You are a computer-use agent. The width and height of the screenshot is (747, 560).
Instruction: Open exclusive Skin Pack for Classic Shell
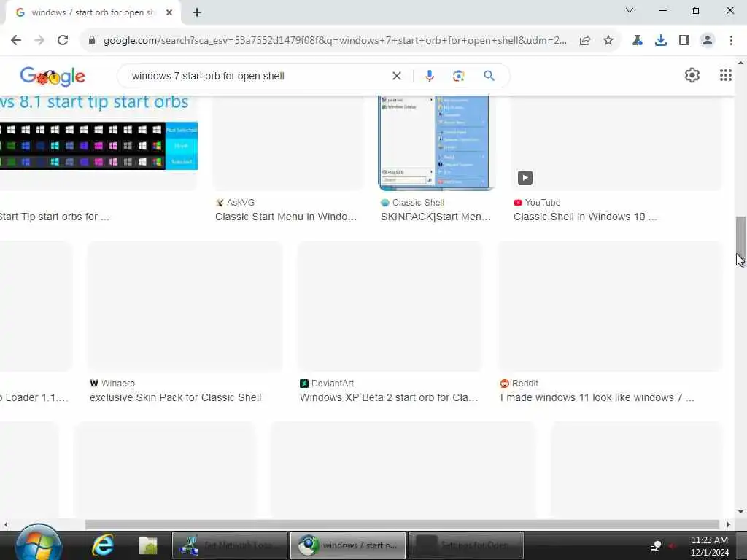click(175, 397)
